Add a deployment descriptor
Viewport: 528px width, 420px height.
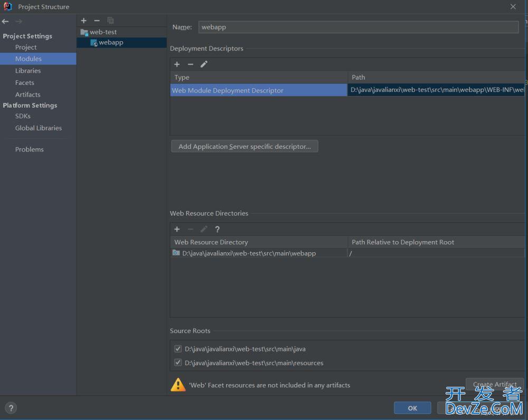[177, 64]
